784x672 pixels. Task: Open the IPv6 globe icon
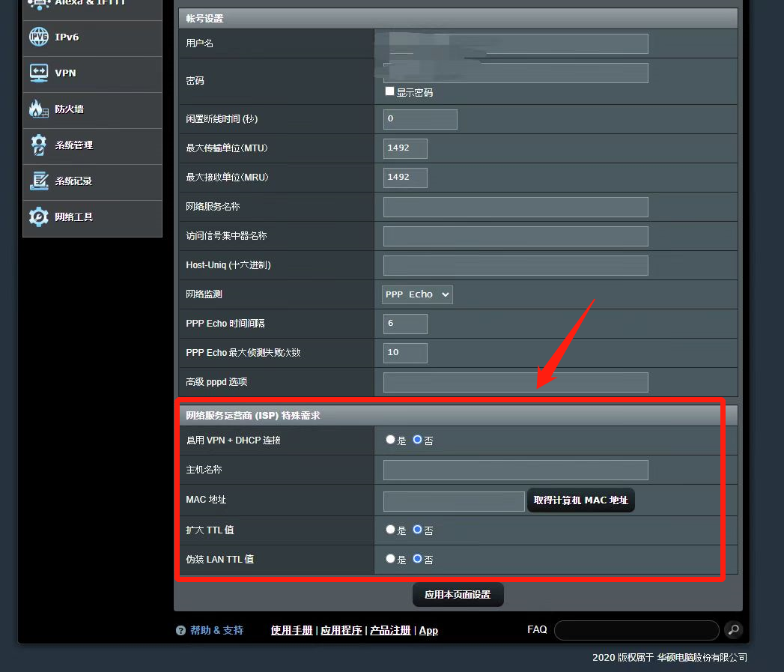point(38,37)
